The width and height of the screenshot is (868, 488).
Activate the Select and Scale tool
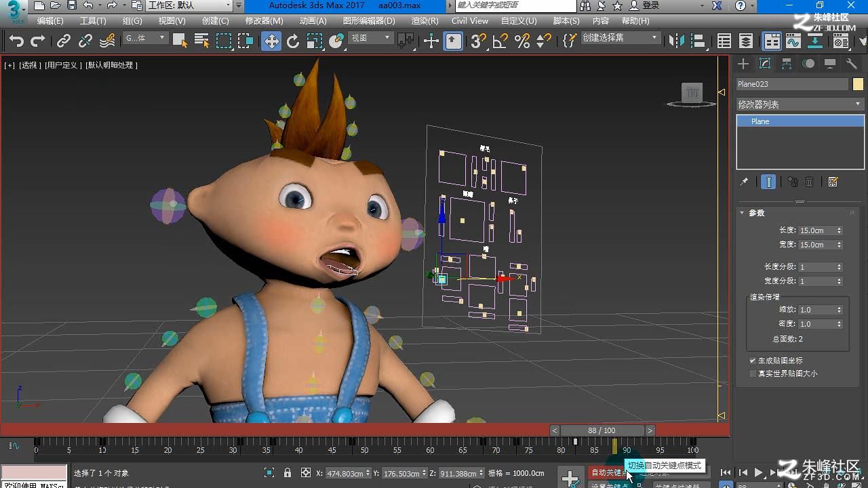(314, 41)
